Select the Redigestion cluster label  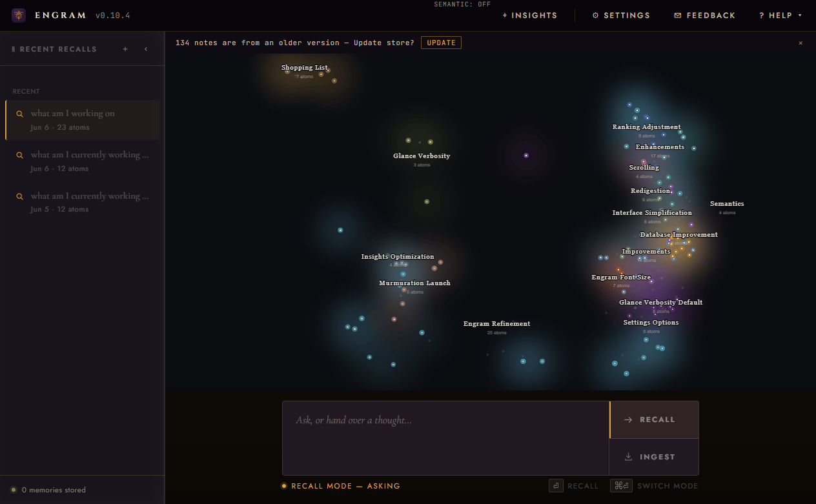click(650, 191)
